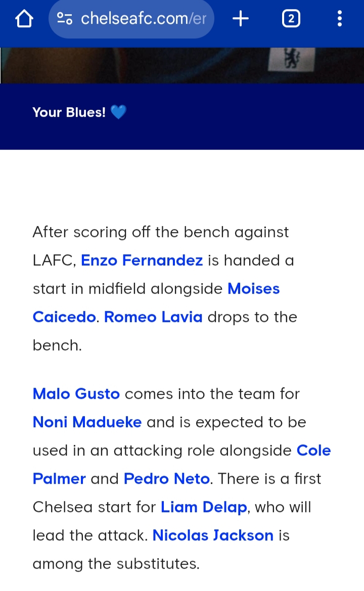Open Liam Delap player link
The image size is (364, 591).
(204, 507)
